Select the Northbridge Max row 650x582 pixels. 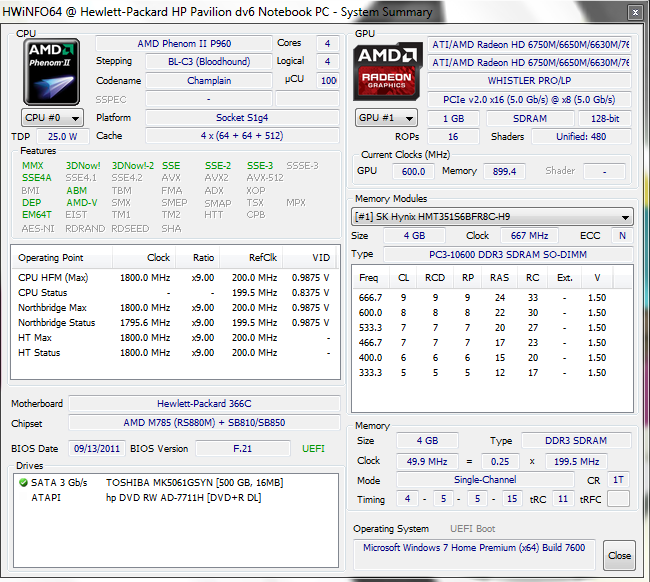coord(174,308)
